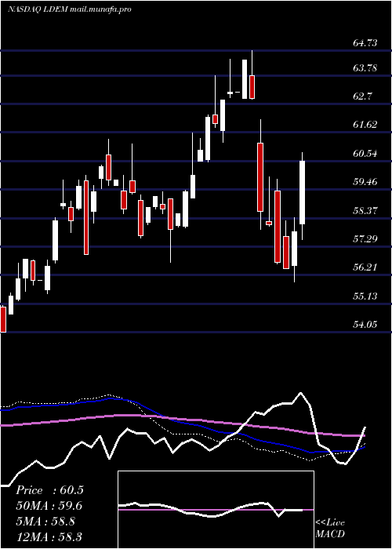392x549 pixels.
Task: Click the 56.21 price axis label
Action: tap(365, 267)
